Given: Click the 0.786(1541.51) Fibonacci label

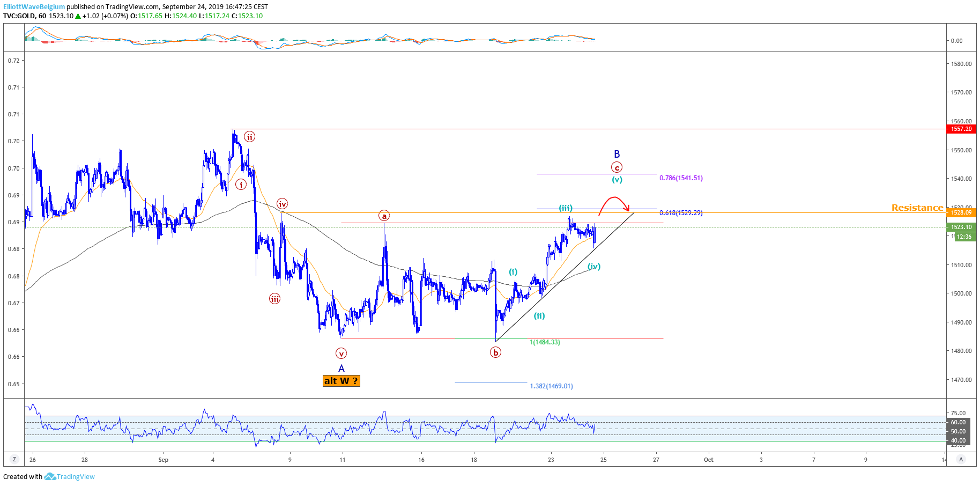Looking at the screenshot, I should point(681,178).
